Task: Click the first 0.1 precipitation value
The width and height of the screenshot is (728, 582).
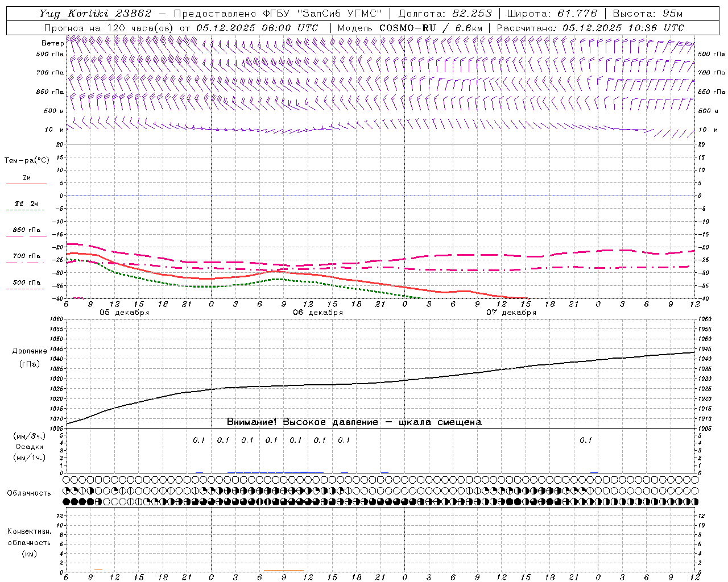Action: click(x=199, y=440)
